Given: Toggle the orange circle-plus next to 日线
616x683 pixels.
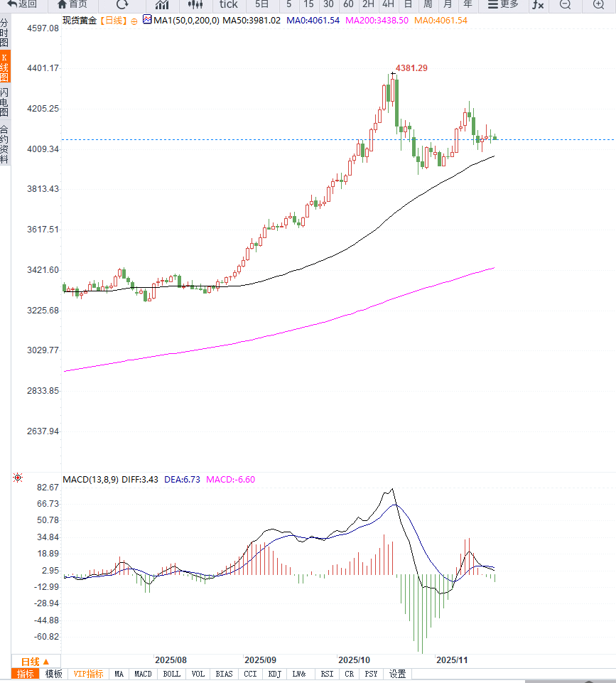Looking at the screenshot, I should click(134, 21).
